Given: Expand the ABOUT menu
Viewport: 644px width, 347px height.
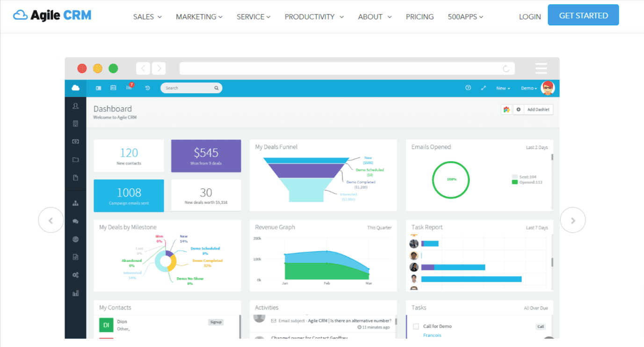Looking at the screenshot, I should coord(375,16).
